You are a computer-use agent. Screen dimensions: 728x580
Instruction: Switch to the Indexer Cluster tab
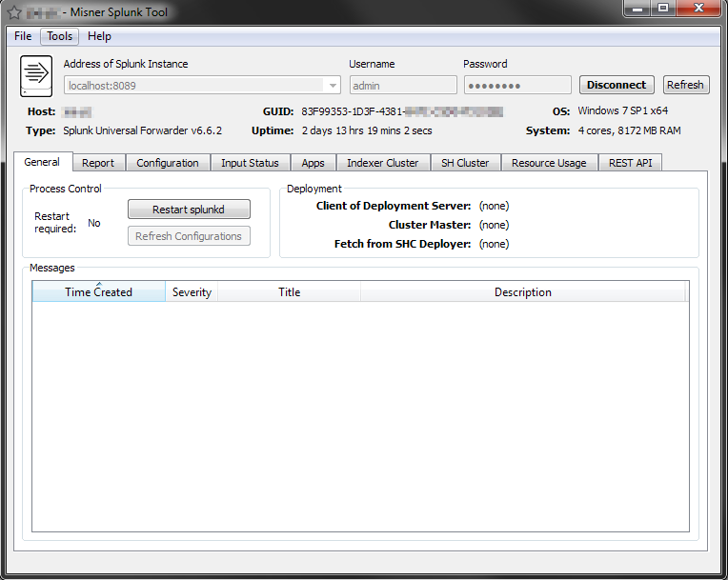tap(382, 163)
